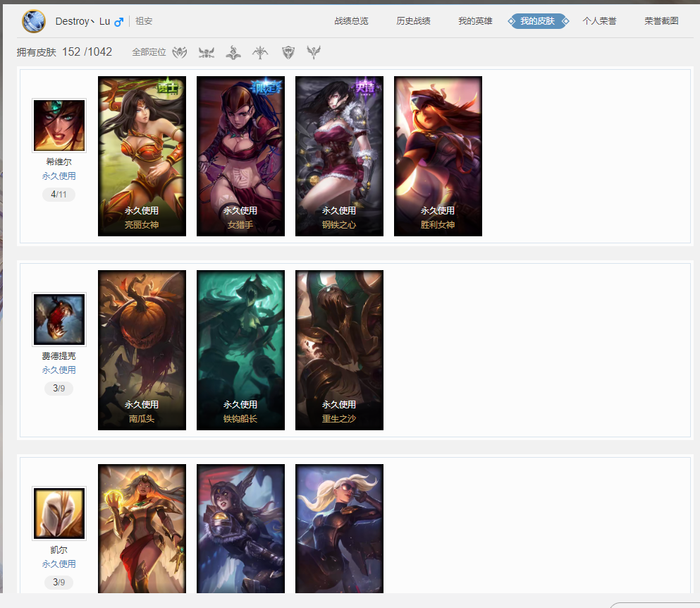
Task: Open the 重生之沙 skin card
Action: tap(339, 350)
